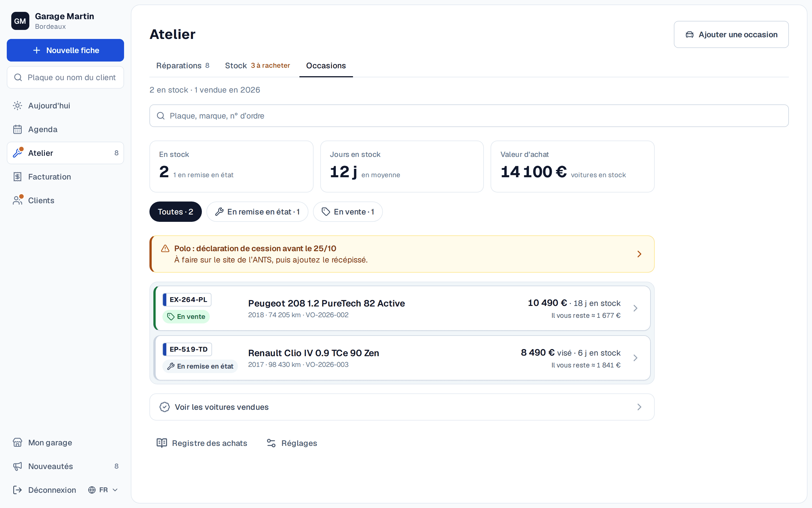Select Atelier in the sidebar
This screenshot has width=812, height=508.
pos(65,153)
